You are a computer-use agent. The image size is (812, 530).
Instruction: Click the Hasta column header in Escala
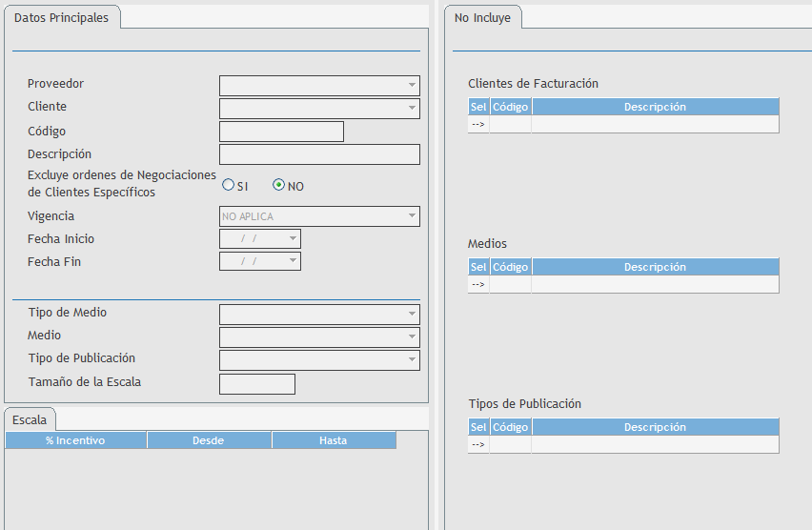point(334,440)
